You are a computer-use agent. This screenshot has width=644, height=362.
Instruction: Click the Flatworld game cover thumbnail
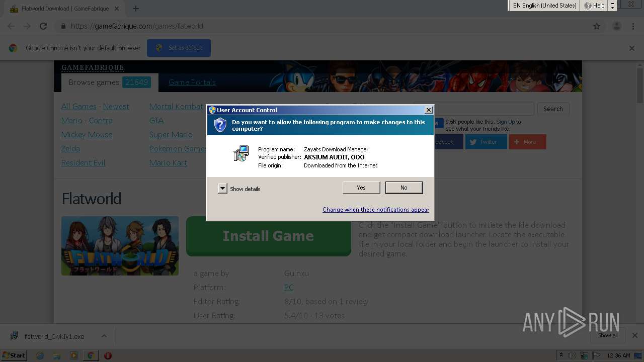[x=120, y=246]
